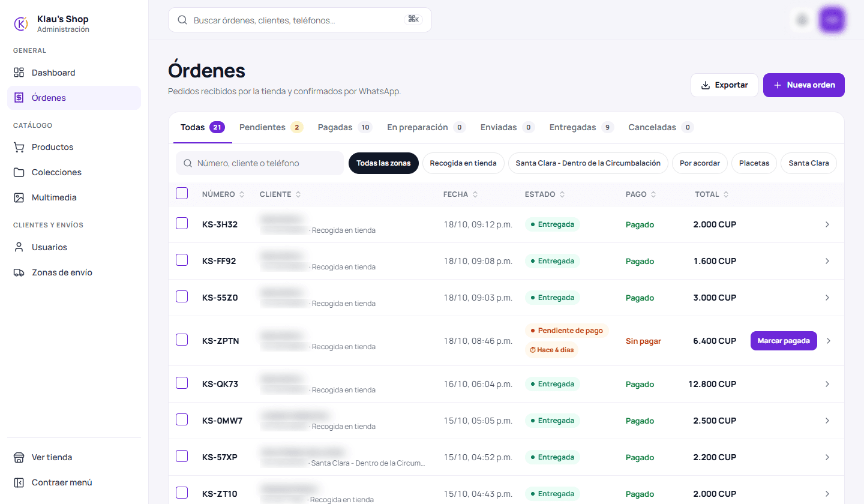
Task: Open Usuarios via the person icon
Action: [19, 247]
